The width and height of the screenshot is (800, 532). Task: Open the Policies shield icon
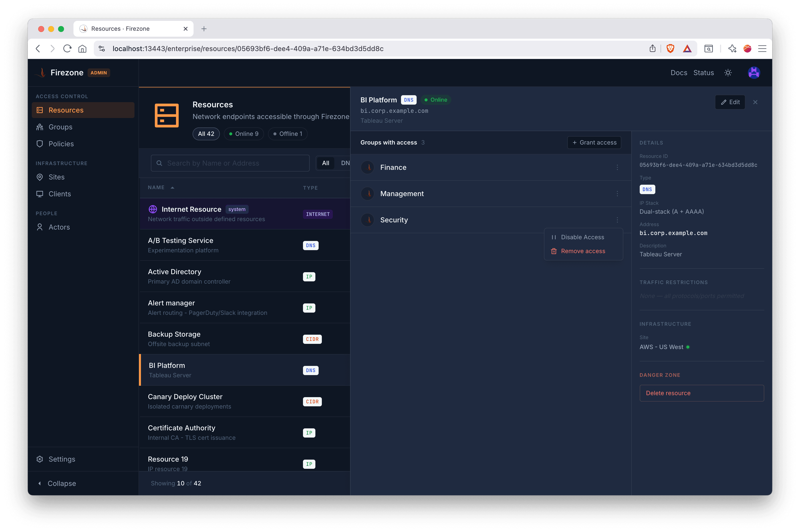[x=40, y=144]
